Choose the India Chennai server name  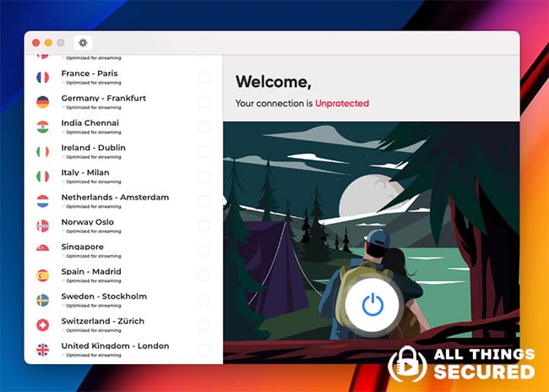click(x=90, y=123)
